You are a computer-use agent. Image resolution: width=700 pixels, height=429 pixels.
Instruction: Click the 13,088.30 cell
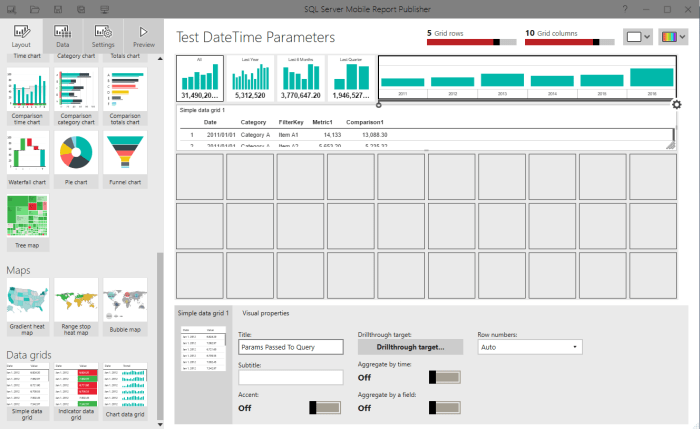(375, 134)
